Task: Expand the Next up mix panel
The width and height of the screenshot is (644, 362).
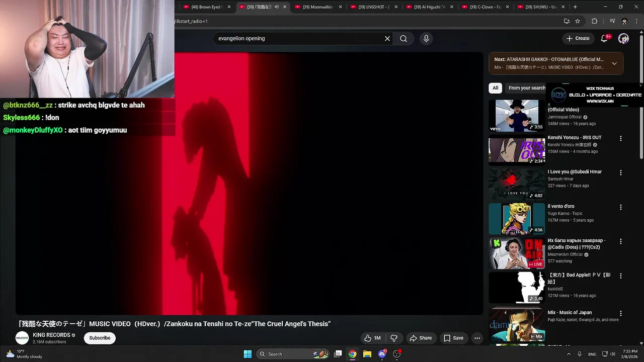Action: pyautogui.click(x=614, y=63)
